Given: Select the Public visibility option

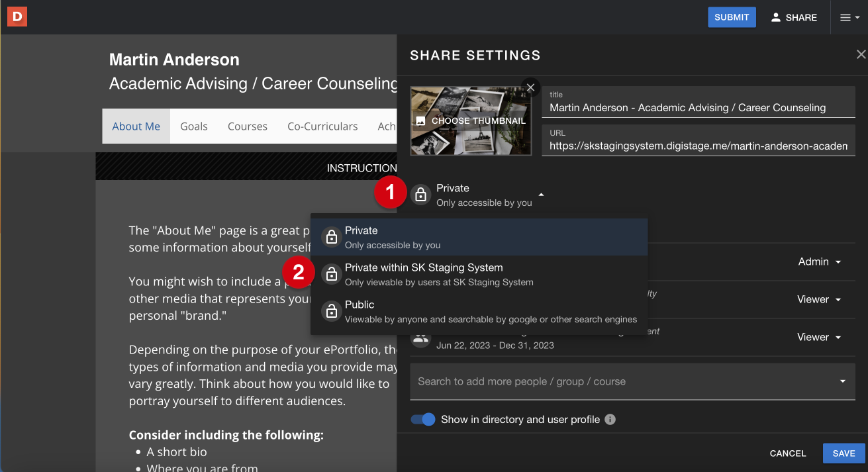Looking at the screenshot, I should pos(479,311).
